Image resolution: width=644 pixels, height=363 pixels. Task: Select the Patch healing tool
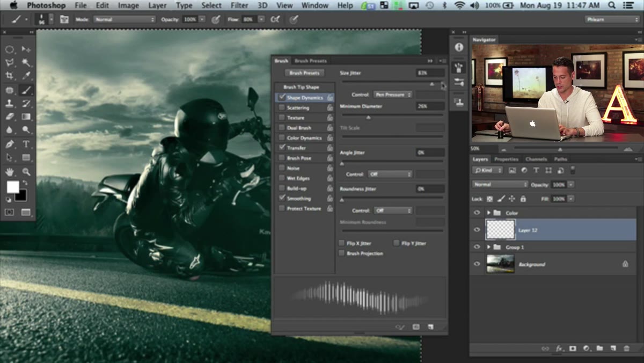[10, 90]
